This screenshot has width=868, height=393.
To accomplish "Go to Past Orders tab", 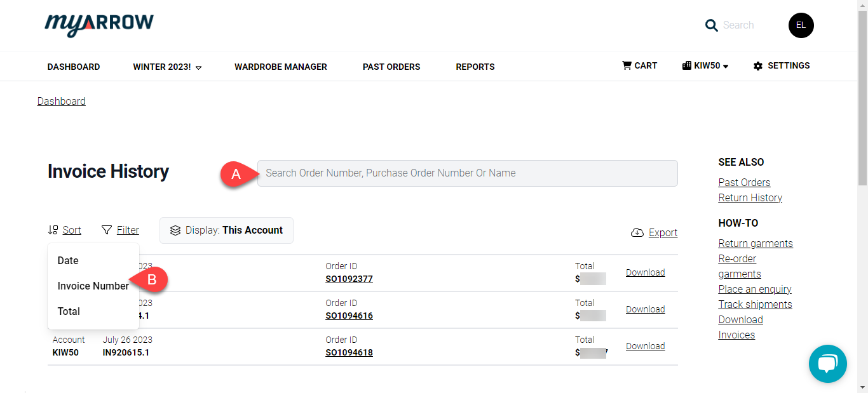I will click(x=391, y=67).
